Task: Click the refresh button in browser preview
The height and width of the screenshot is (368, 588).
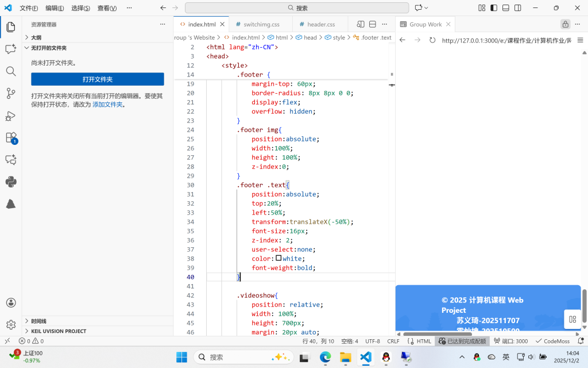Action: point(432,40)
